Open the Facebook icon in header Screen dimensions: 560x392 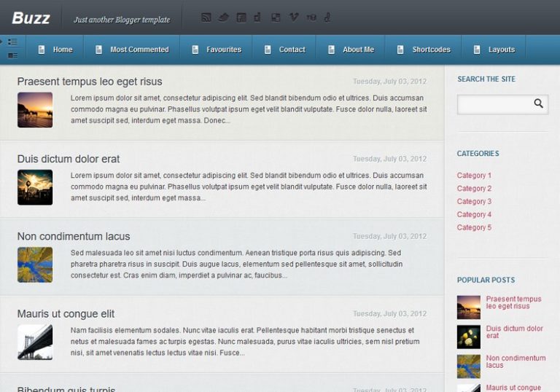[x=241, y=17]
